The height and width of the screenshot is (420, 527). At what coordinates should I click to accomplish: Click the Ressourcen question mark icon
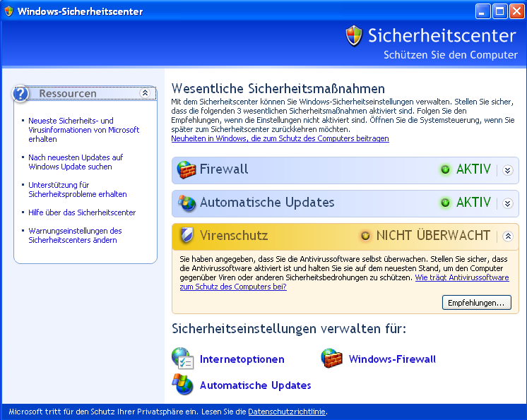[x=21, y=93]
